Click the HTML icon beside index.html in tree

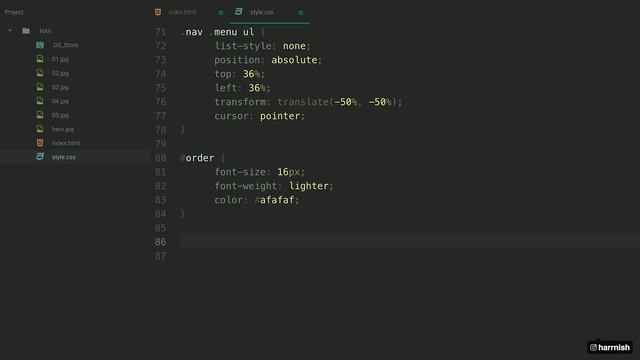[40, 142]
